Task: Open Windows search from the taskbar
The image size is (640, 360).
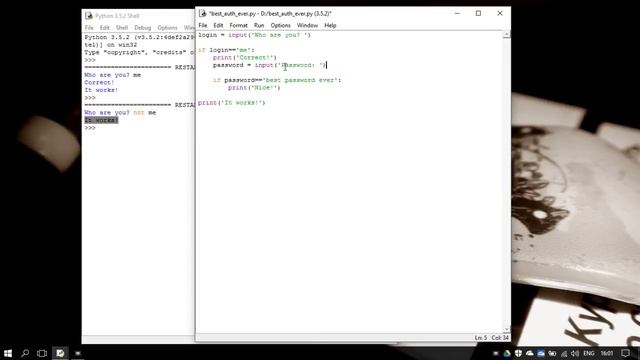Action: 25,353
